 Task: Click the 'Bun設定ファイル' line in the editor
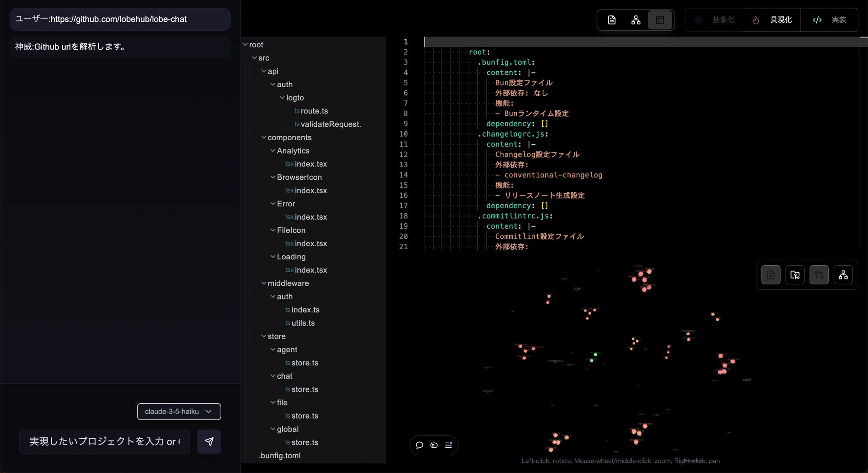(524, 83)
